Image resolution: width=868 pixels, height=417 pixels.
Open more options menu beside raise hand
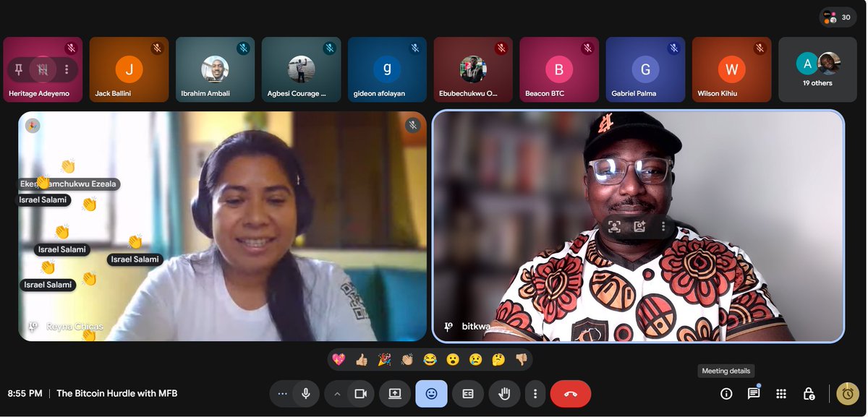(535, 394)
